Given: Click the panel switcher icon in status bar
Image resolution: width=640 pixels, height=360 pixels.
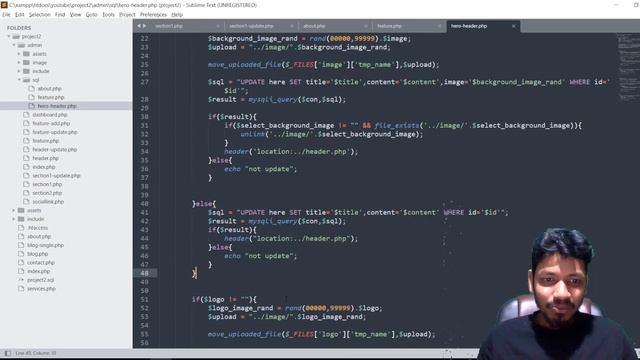Looking at the screenshot, I should click(x=7, y=353).
